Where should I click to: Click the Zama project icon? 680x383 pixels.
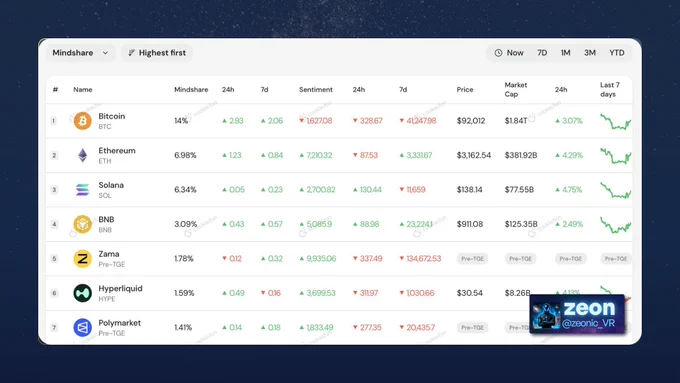82,259
